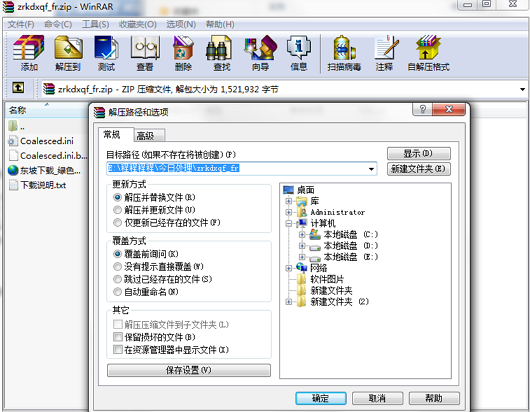The width and height of the screenshot is (530, 412).
Task: Open the destination path dropdown arrow
Action: point(371,169)
